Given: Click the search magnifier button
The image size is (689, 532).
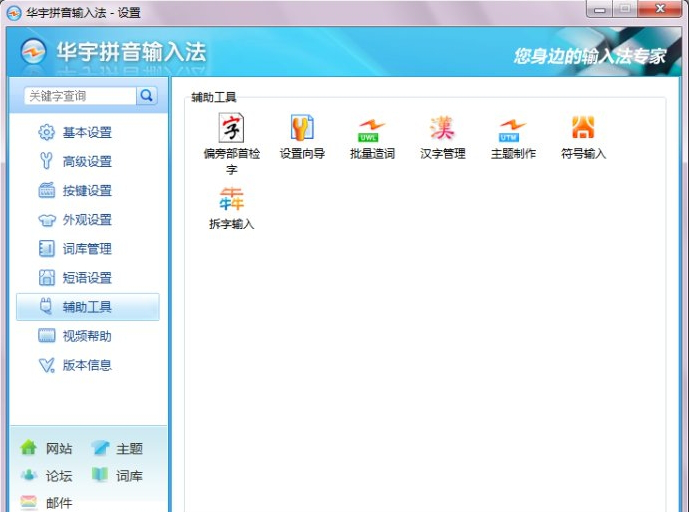Looking at the screenshot, I should click(147, 95).
